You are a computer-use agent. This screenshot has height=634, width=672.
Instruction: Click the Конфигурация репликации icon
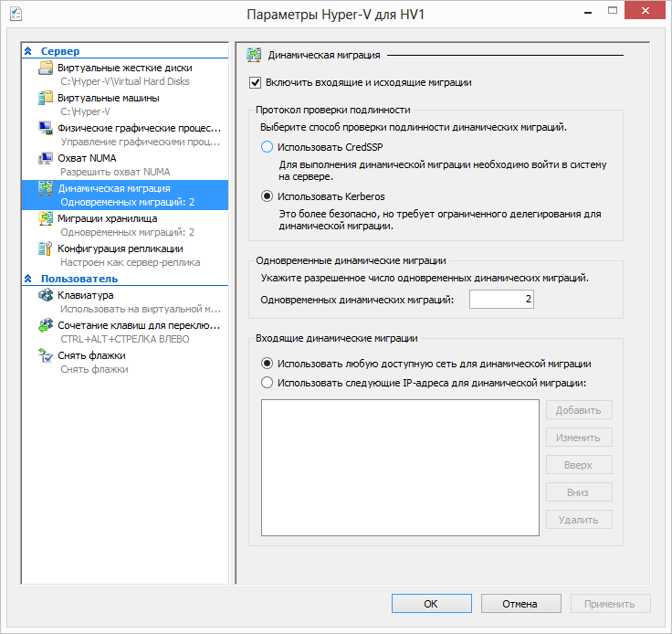point(46,248)
